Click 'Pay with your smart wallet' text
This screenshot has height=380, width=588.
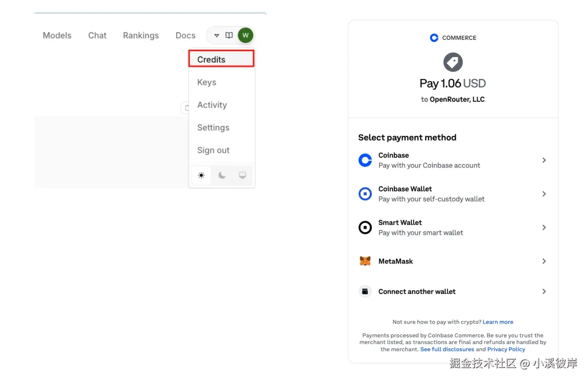[421, 233]
